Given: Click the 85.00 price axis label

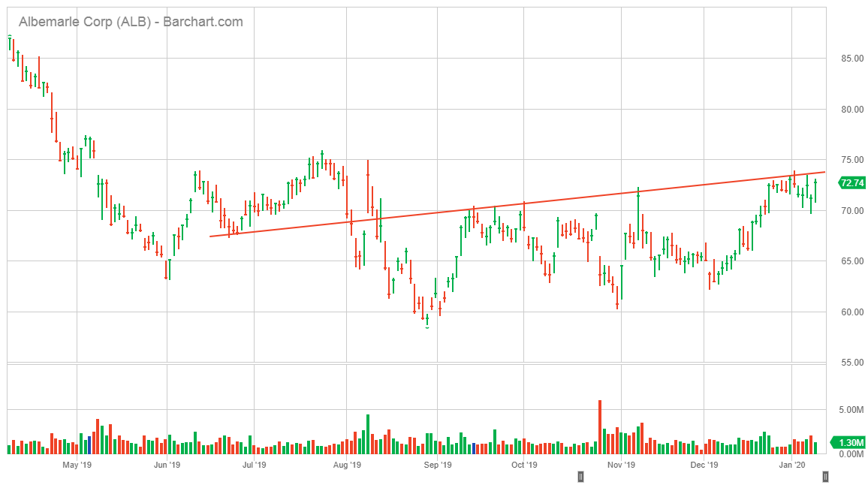Looking at the screenshot, I should (x=852, y=58).
